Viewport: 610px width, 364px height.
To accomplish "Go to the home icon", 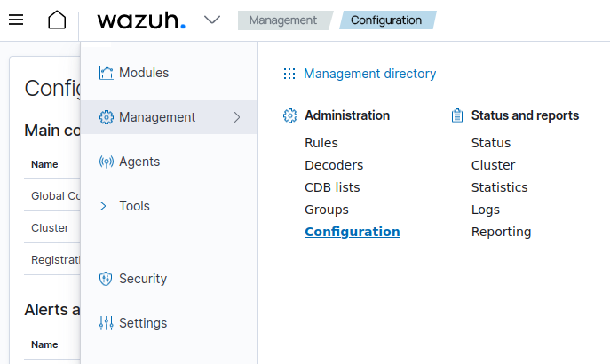I will click(57, 20).
